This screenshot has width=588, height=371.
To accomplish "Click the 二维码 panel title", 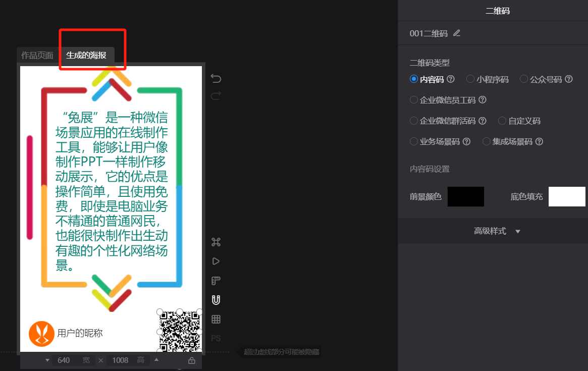I will click(x=498, y=11).
